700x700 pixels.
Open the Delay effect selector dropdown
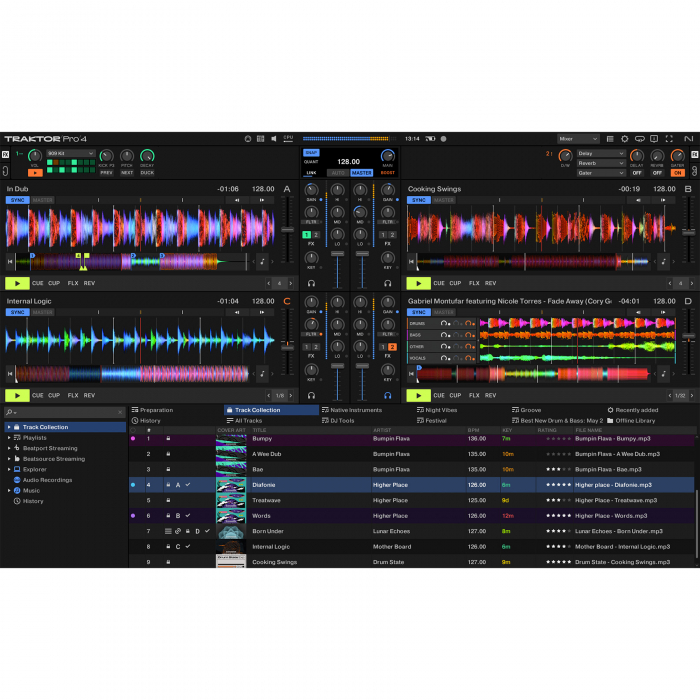(x=601, y=154)
